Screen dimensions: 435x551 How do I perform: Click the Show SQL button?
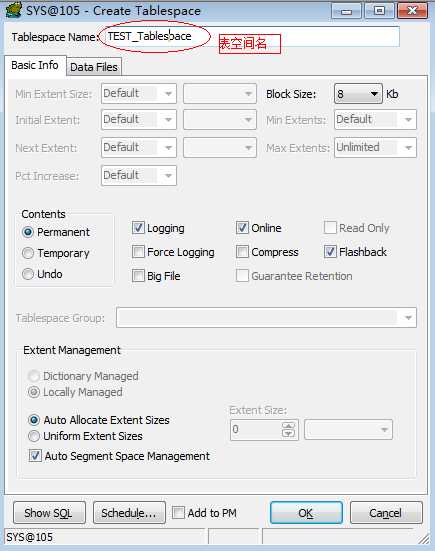(49, 513)
